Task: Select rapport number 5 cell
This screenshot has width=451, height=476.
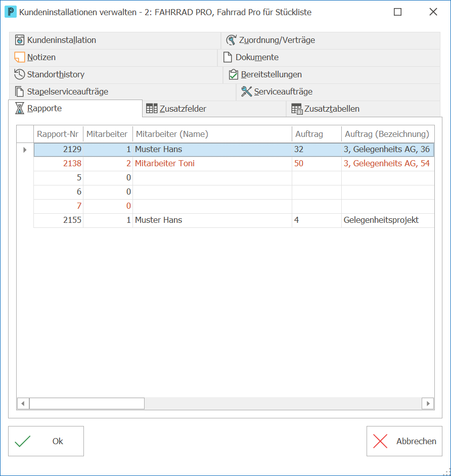Action: click(58, 177)
